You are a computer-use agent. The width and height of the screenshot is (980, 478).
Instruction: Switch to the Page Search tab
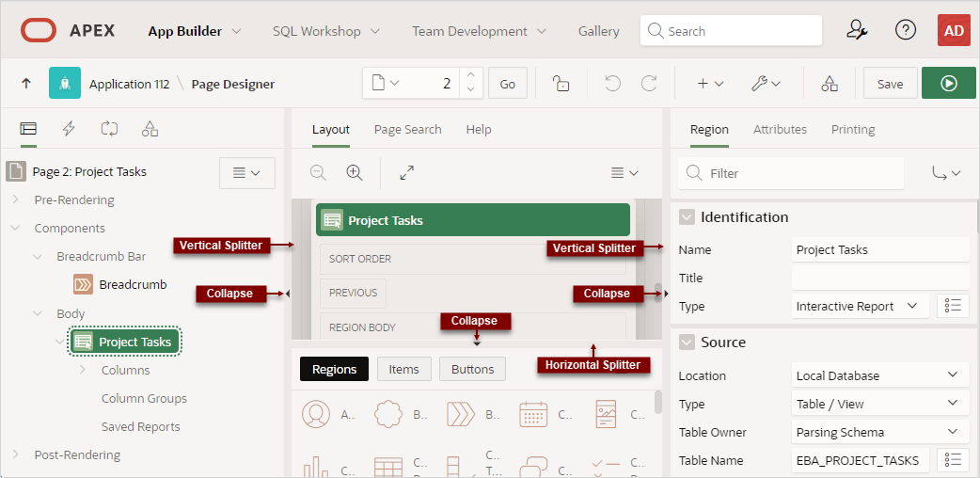click(407, 130)
